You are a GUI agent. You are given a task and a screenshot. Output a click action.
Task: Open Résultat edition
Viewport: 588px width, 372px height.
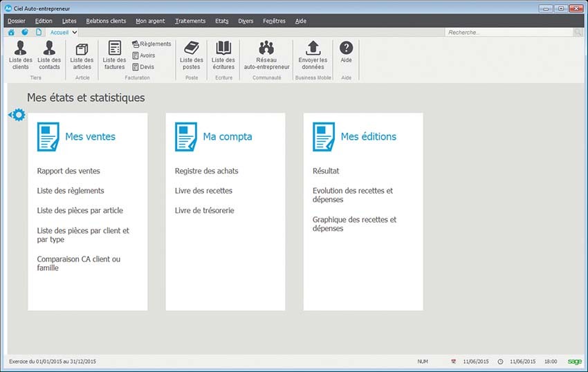pos(326,171)
